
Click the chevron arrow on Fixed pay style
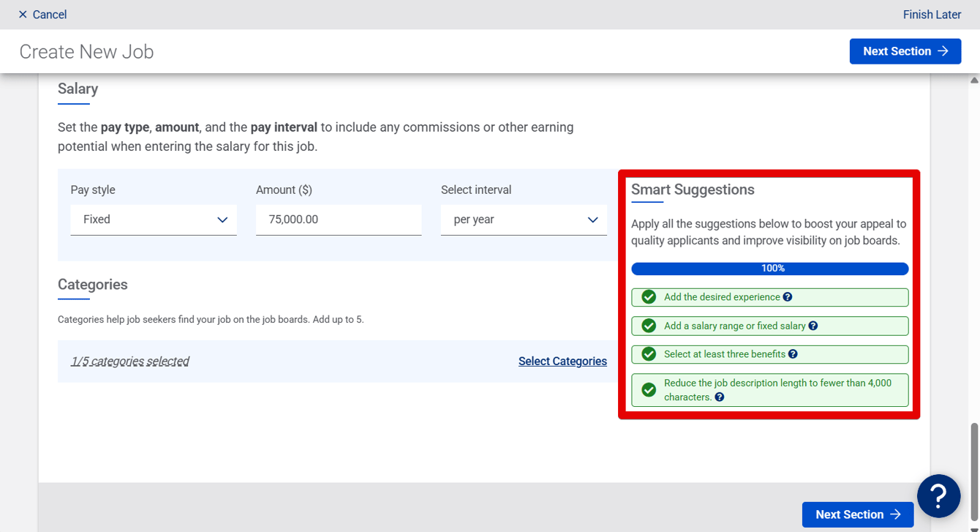pos(222,220)
